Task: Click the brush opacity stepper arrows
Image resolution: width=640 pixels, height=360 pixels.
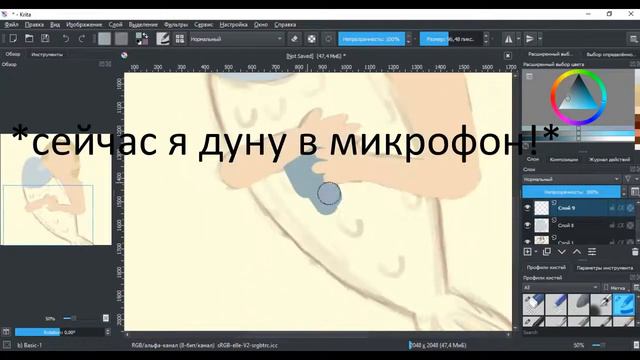Action: (x=409, y=39)
